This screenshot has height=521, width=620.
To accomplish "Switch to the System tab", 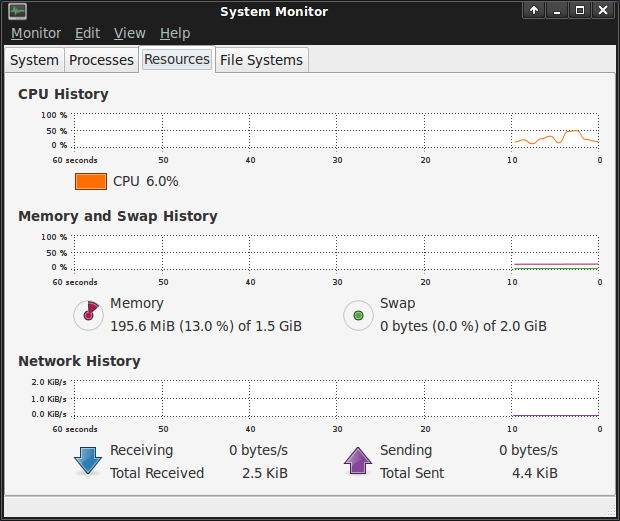I will point(34,60).
